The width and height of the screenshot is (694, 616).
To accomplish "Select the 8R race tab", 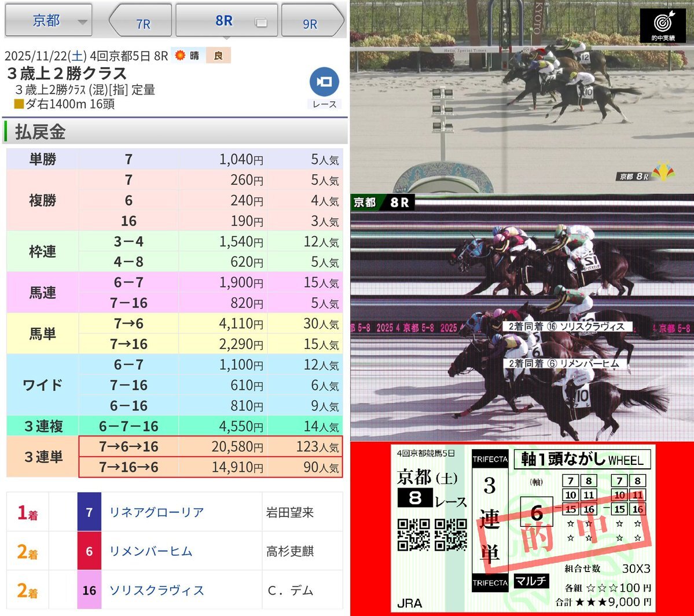I will coord(224,21).
